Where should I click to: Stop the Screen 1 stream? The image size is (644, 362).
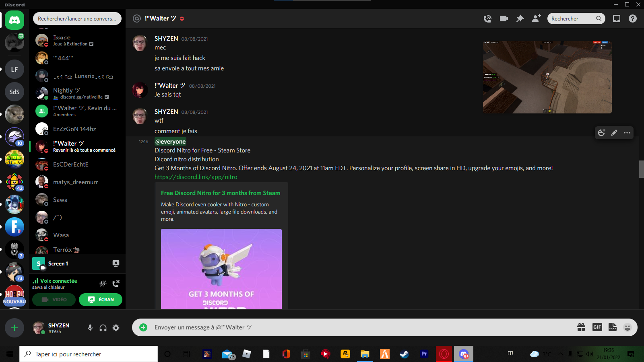(116, 263)
